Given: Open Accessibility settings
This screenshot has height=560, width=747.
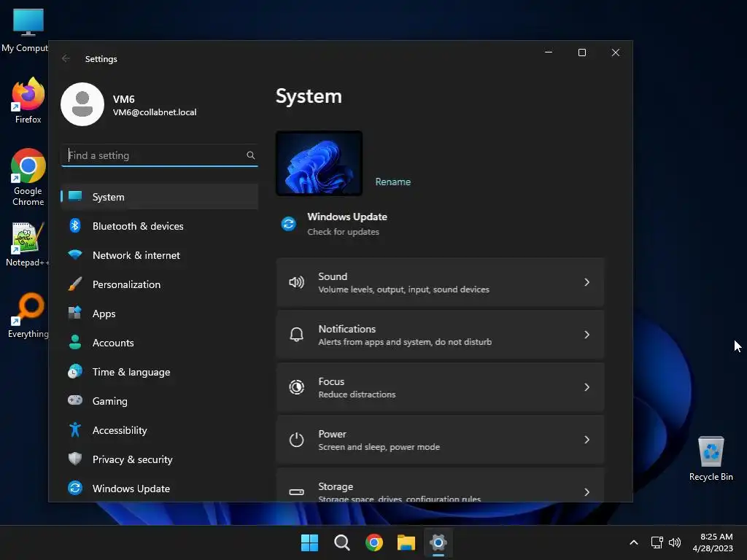Looking at the screenshot, I should coord(160,430).
